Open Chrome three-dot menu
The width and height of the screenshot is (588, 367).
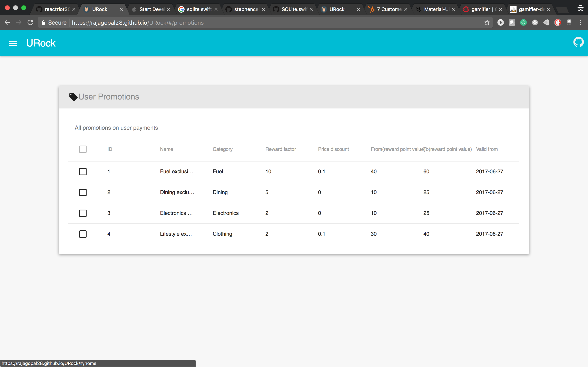[580, 23]
